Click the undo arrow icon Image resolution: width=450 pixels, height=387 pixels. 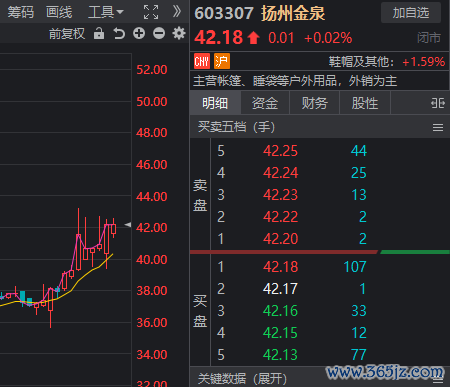point(119,33)
